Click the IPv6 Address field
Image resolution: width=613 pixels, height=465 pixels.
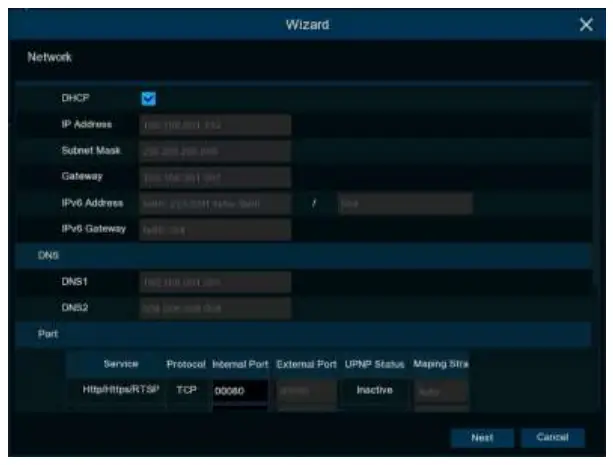215,203
